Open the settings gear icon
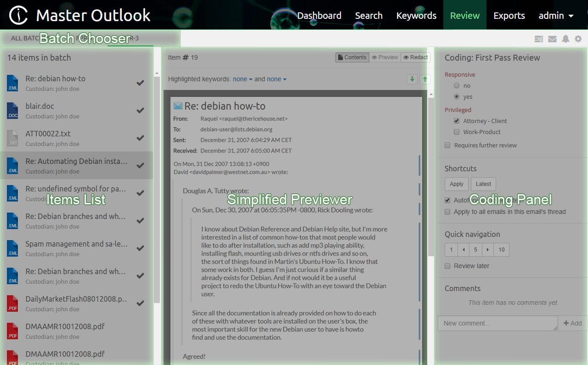Viewport: 588px width, 365px height. 578,39
